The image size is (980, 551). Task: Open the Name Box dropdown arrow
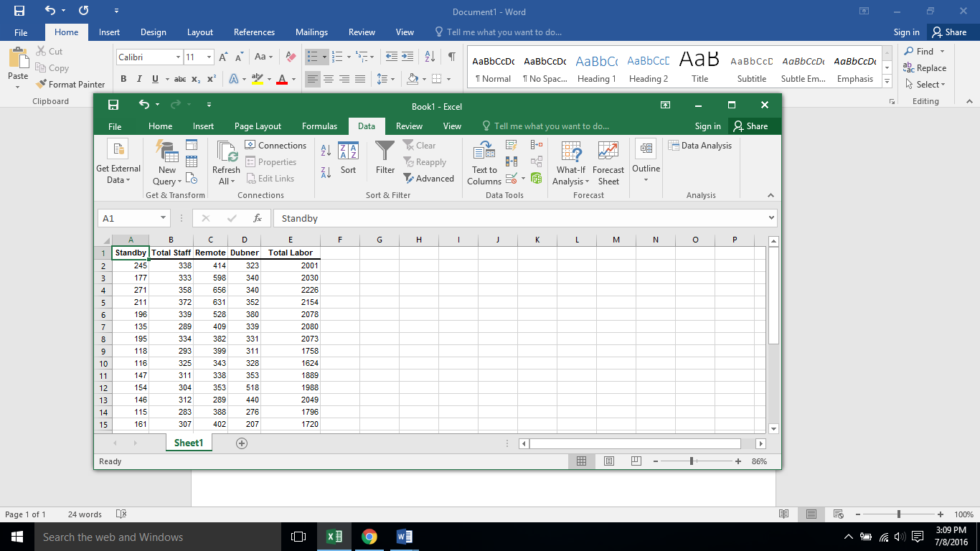pyautogui.click(x=164, y=218)
